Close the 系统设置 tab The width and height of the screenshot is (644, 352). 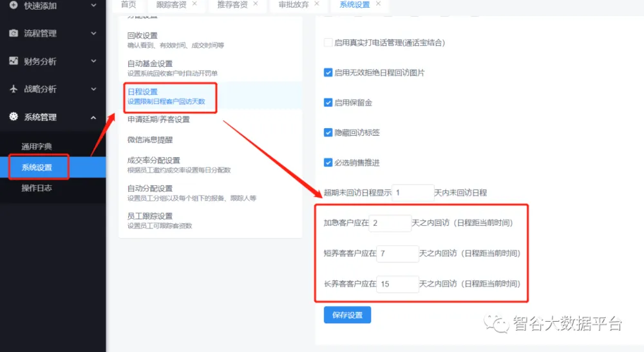378,4
